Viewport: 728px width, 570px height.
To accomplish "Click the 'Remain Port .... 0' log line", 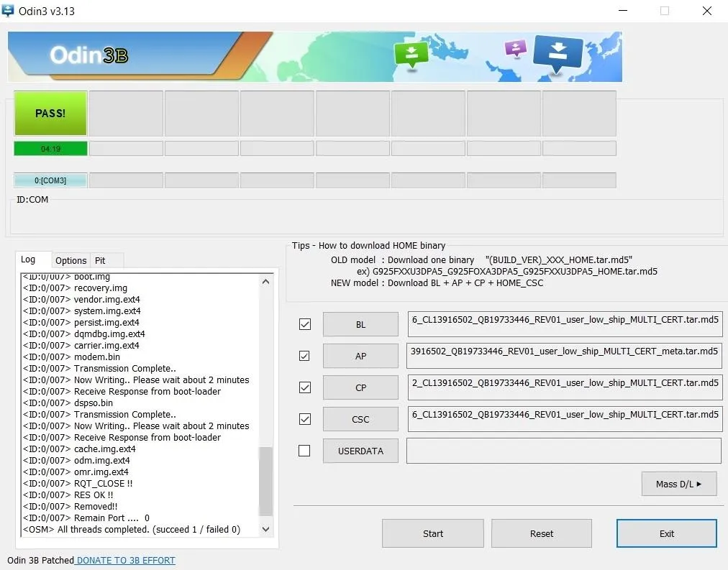I will 86,518.
